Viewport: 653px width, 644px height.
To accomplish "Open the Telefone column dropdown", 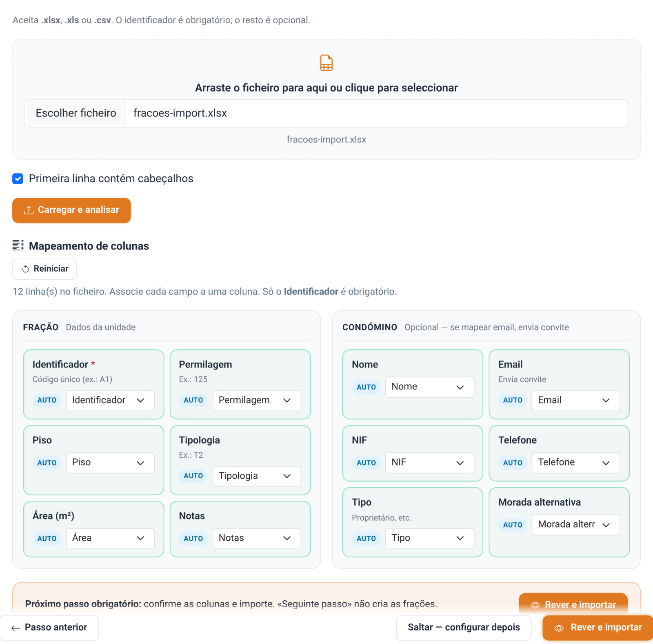I will 576,463.
